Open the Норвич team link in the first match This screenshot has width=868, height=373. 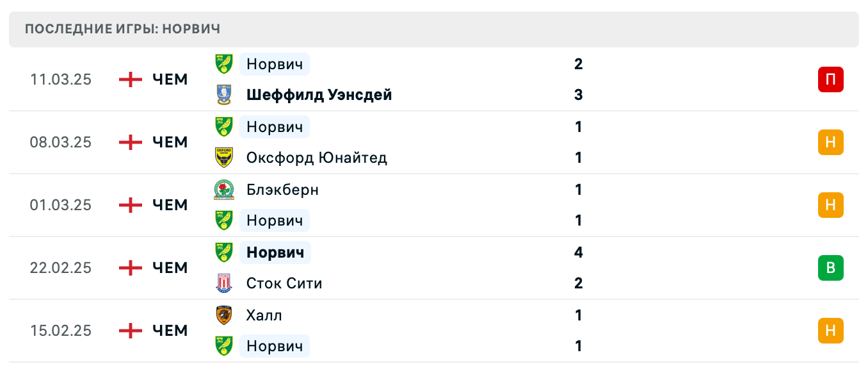275,64
